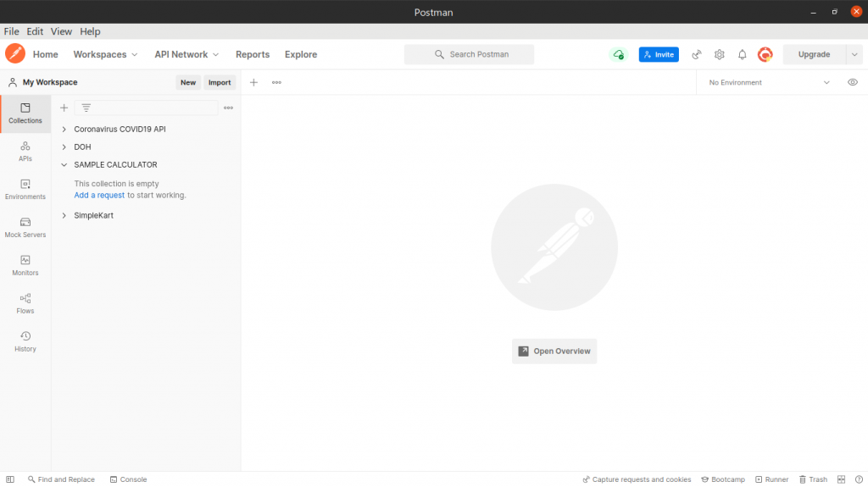This screenshot has height=487, width=868.
Task: Open the No Environment selector dropdown
Action: tap(770, 82)
